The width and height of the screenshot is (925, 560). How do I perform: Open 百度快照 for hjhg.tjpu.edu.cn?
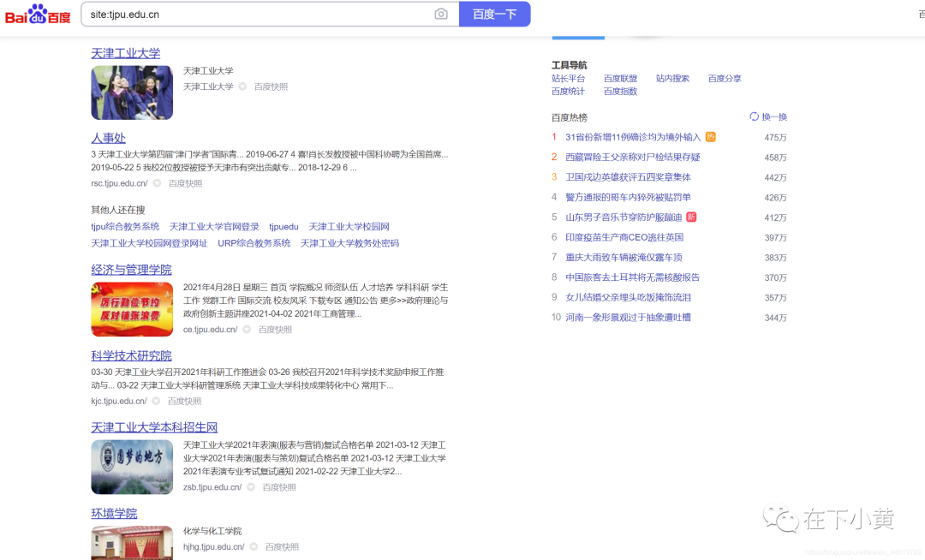282,546
